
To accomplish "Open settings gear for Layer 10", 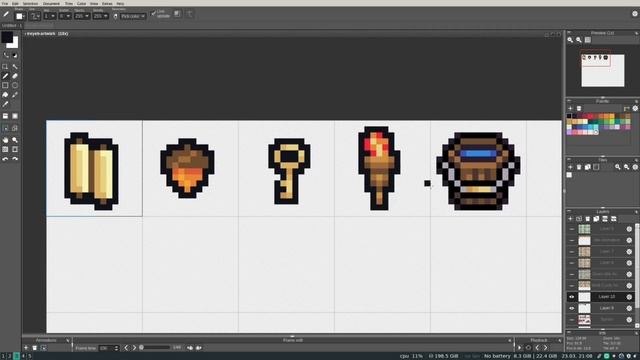I will 629,297.
